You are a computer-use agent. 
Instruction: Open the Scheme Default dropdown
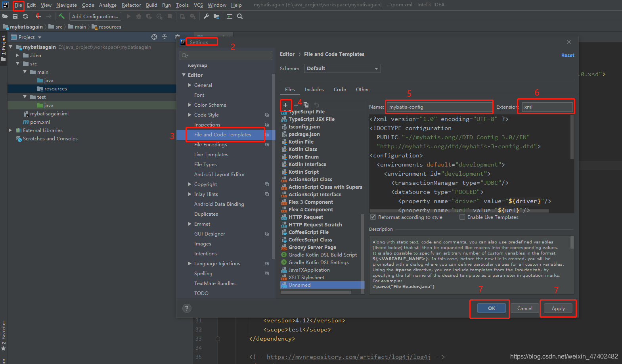[343, 68]
